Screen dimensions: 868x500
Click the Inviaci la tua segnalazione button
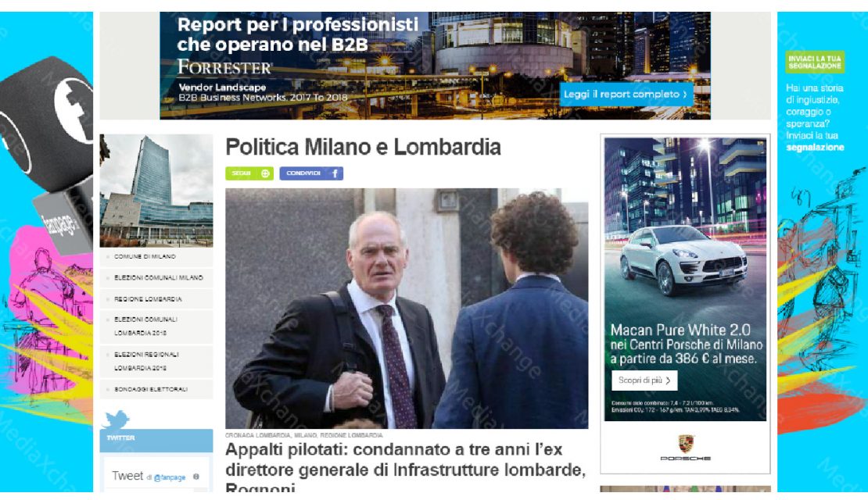[815, 62]
